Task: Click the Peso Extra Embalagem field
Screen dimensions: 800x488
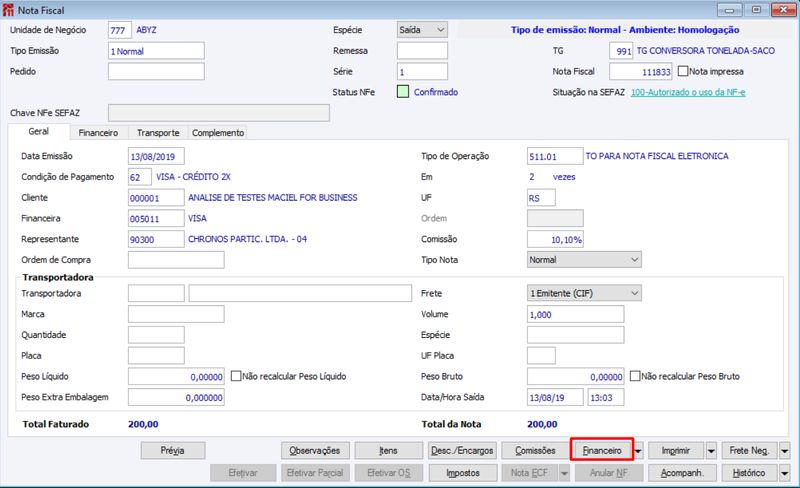Action: [x=176, y=397]
